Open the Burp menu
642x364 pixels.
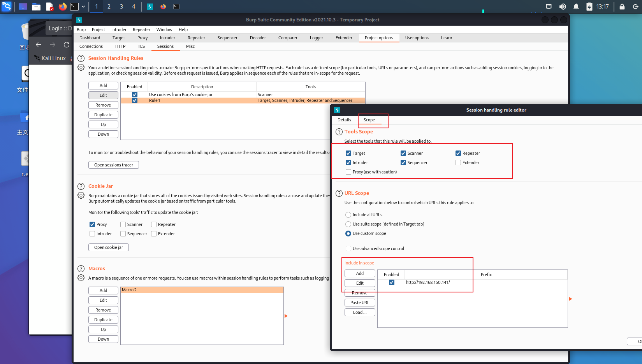tap(81, 30)
